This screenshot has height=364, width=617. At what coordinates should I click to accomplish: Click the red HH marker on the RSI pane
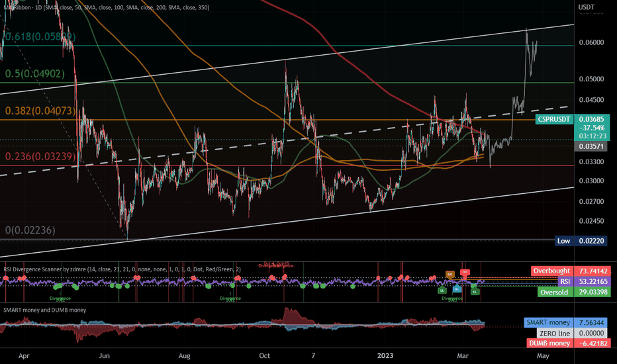[465, 272]
